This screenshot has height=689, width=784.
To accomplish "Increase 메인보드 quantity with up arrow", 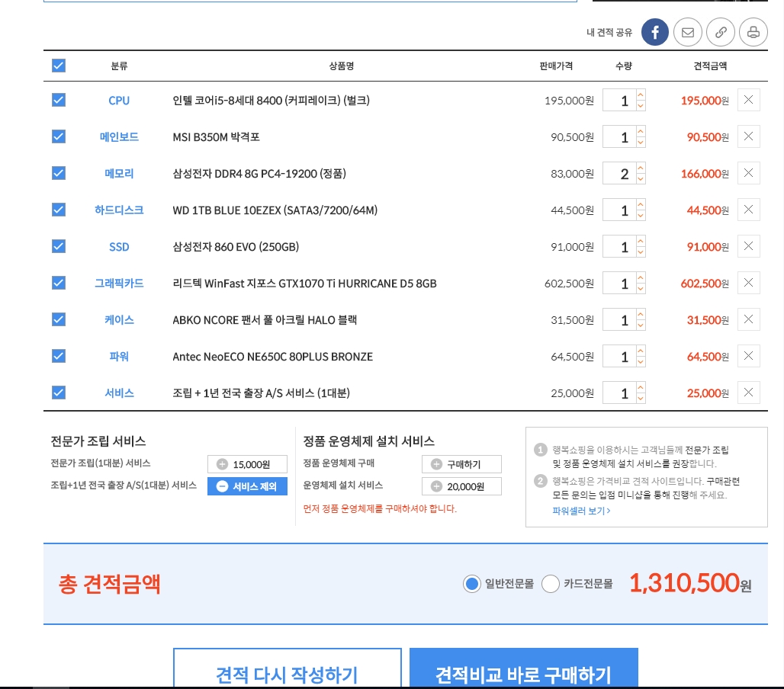I will coord(641,131).
